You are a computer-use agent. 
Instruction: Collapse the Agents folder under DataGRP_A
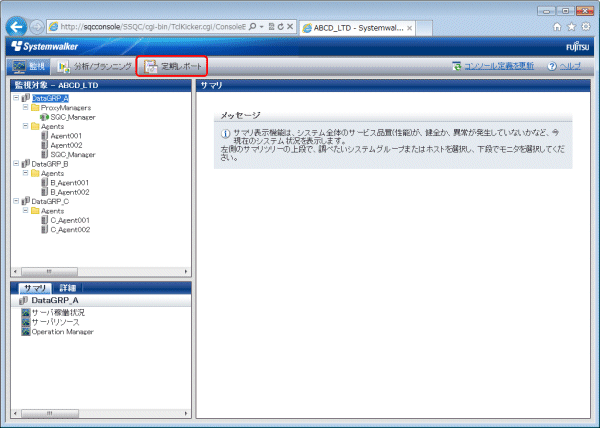pyautogui.click(x=25, y=126)
